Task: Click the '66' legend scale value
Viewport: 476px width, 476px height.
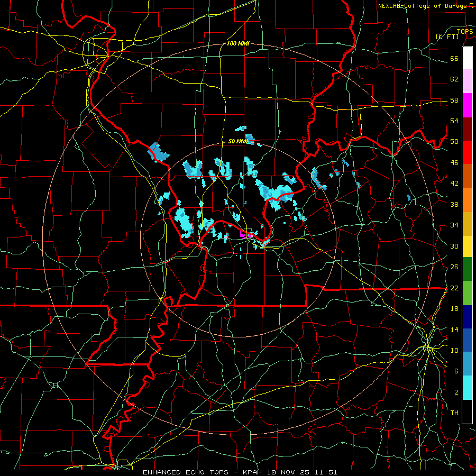Action: pyautogui.click(x=454, y=59)
